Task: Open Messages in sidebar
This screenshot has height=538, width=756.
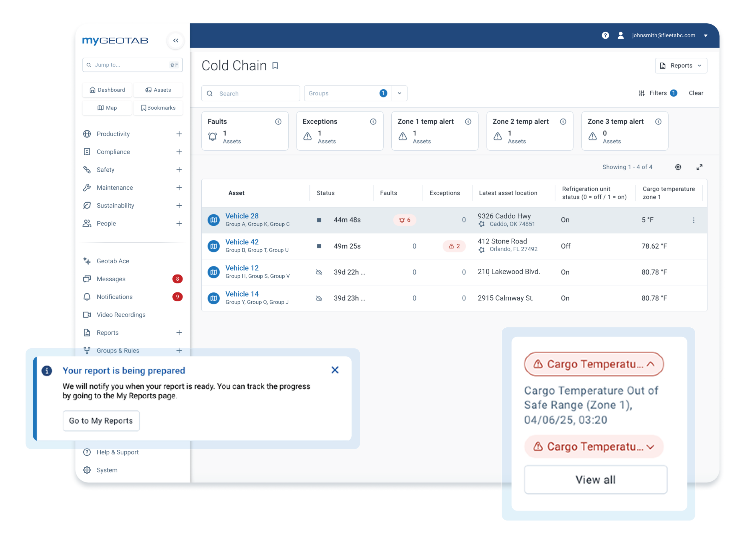Action: (x=133, y=279)
